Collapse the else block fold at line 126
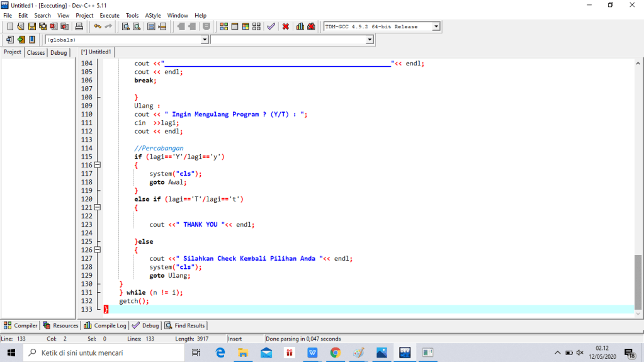 pos(98,250)
